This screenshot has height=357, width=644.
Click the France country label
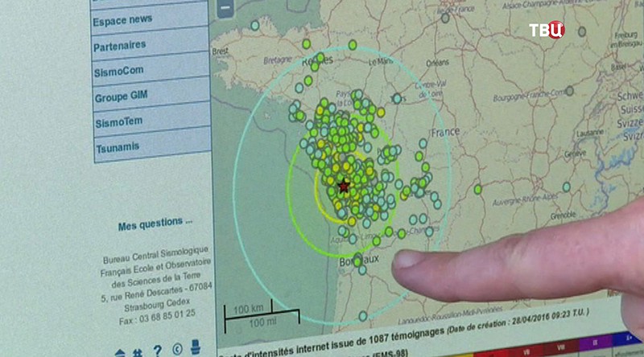click(445, 132)
